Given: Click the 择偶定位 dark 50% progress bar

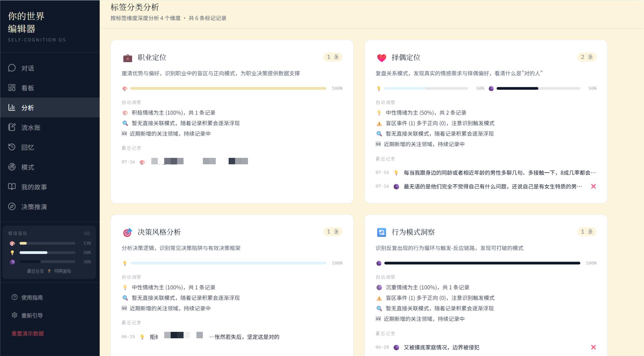Looking at the screenshot, I should (538, 88).
